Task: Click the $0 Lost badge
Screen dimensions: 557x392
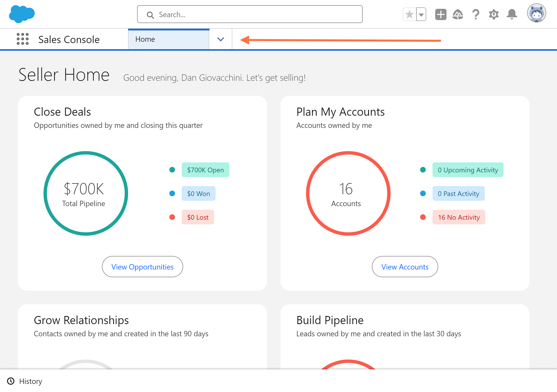Action: pyautogui.click(x=198, y=217)
